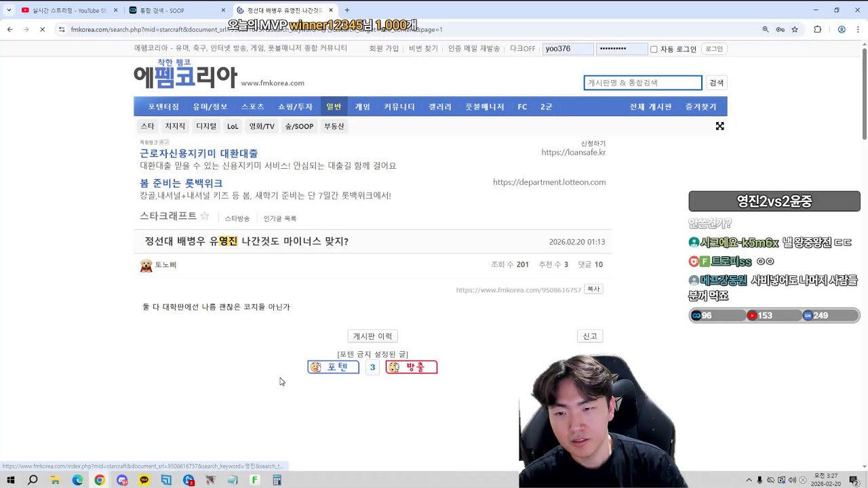Select 숲/SOOP sub-board tab
Image resolution: width=868 pixels, height=488 pixels.
299,126
